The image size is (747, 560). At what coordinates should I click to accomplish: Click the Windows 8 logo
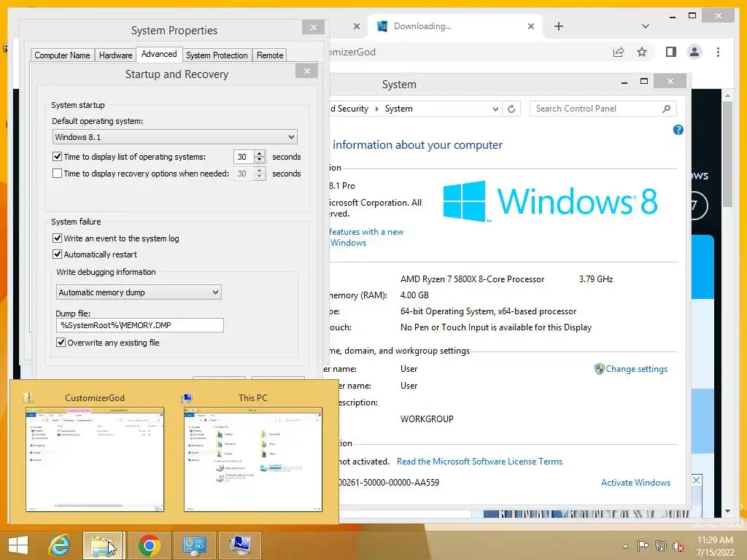tap(550, 201)
